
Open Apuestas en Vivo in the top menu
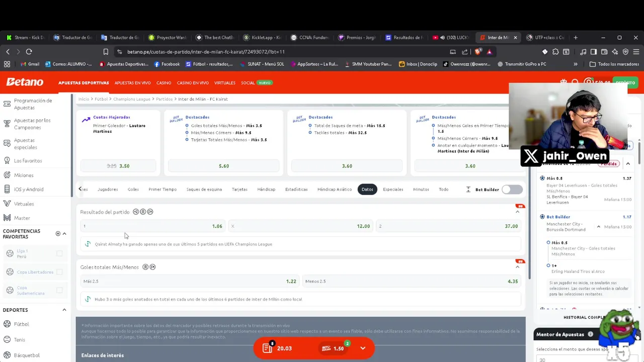click(132, 82)
